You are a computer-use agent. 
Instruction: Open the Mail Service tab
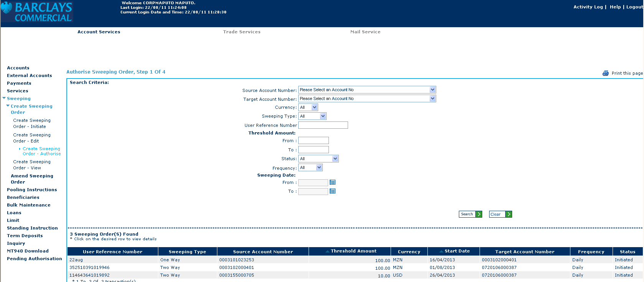[x=365, y=32]
